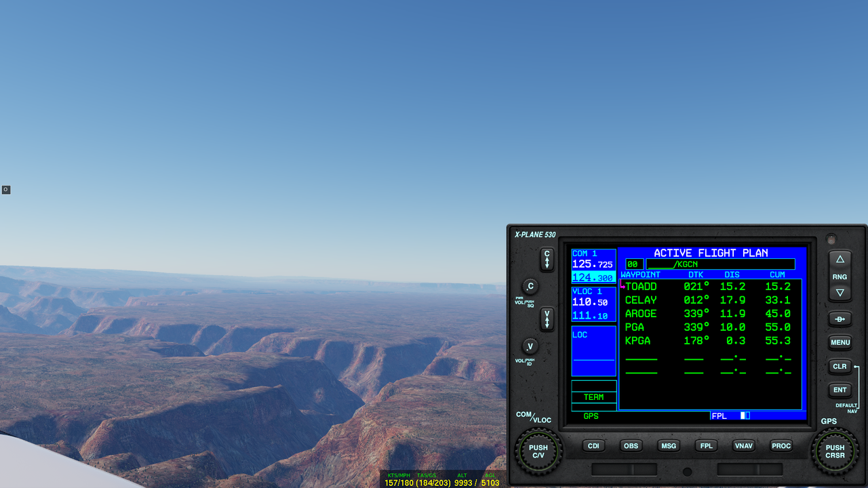
Task: Click the LOC label in the VLOC box
Action: pyautogui.click(x=580, y=335)
